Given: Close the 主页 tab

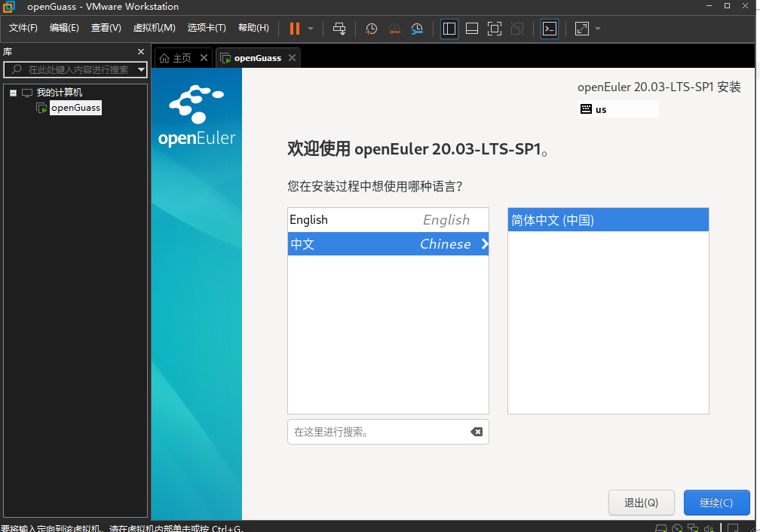Looking at the screenshot, I should 204,58.
